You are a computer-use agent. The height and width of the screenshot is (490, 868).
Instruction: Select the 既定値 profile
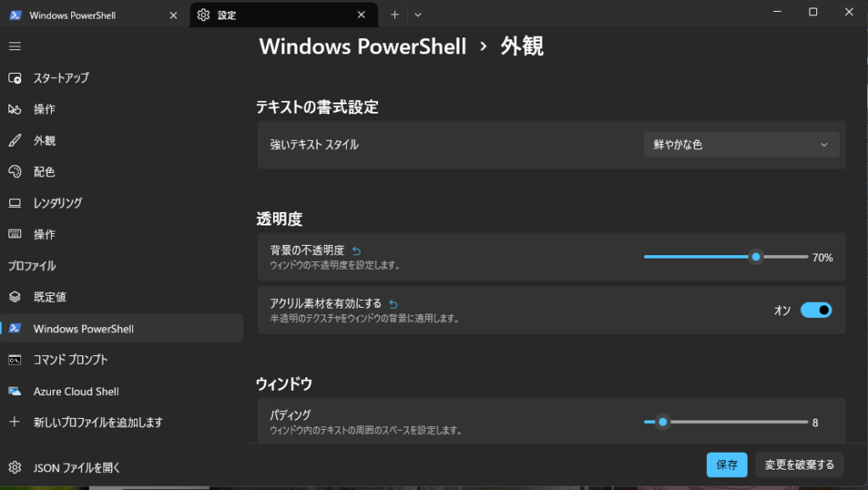click(x=122, y=298)
